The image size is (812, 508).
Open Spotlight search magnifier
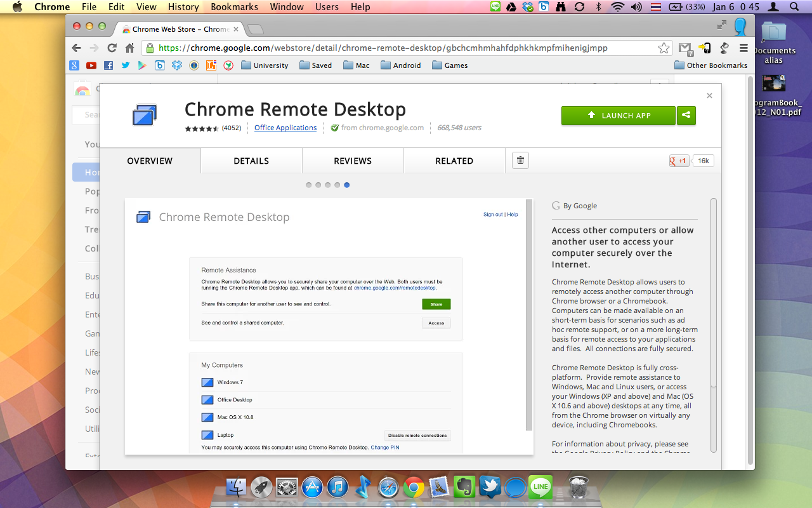click(x=794, y=7)
